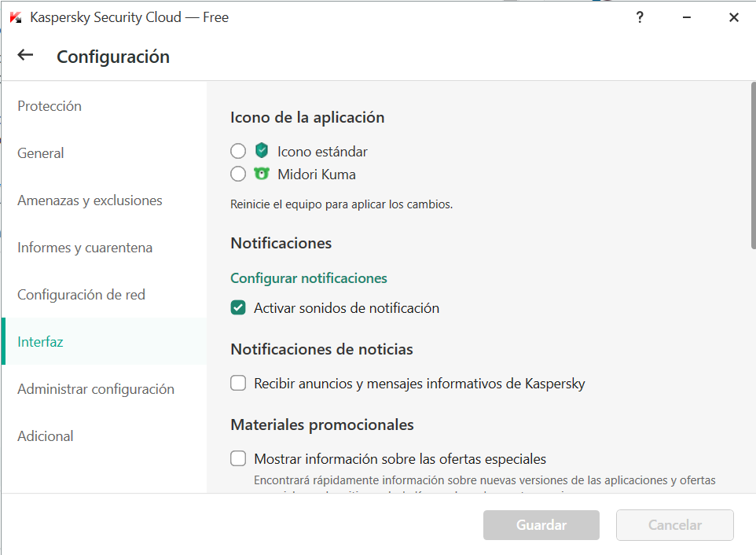Enable Recibir anuncios y mensajes informativos checkbox
756x555 pixels.
click(x=238, y=384)
